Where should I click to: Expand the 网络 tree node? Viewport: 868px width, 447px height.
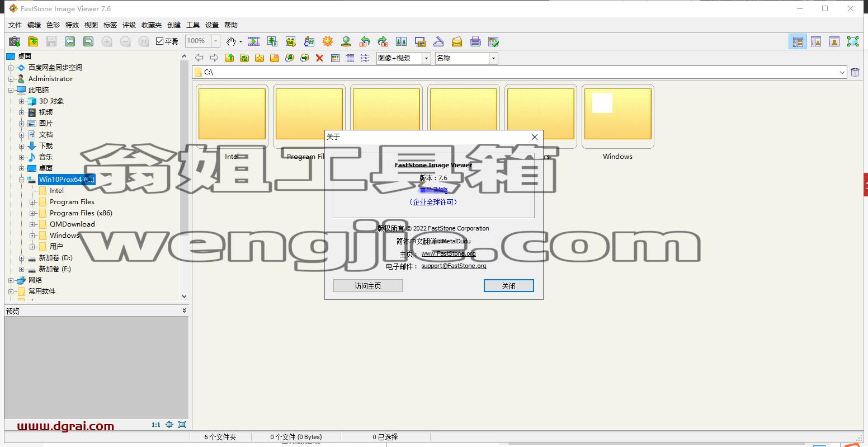[11, 280]
